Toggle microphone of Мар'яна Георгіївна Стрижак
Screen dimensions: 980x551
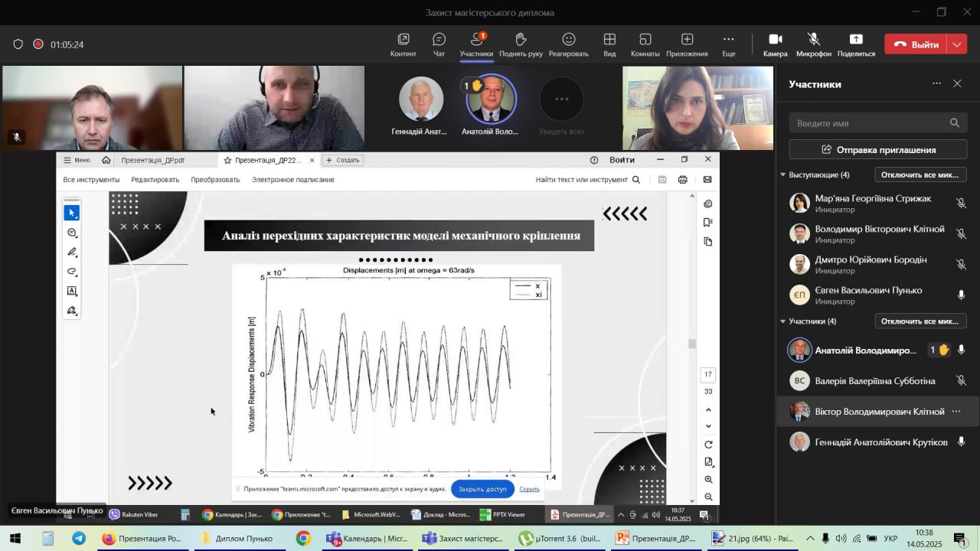point(961,204)
